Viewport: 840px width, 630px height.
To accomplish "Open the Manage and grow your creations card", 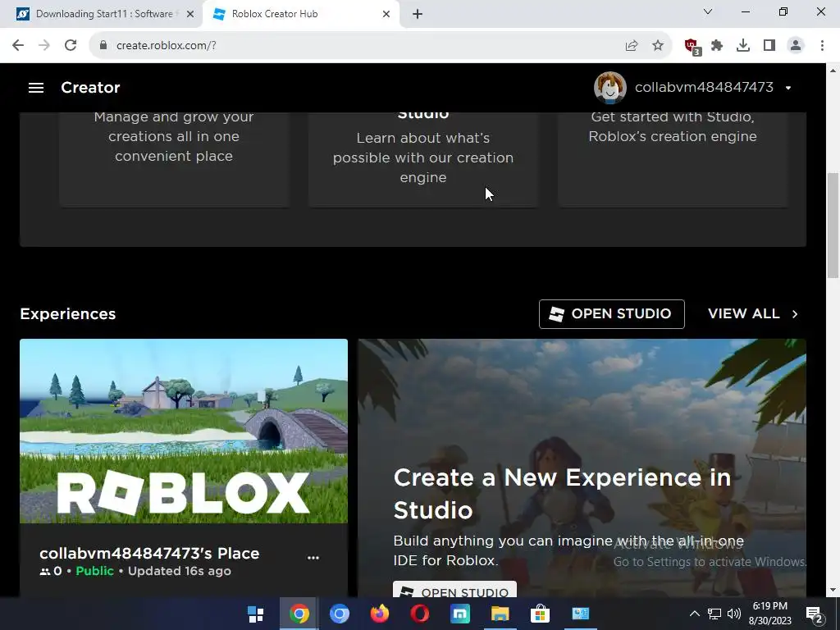I will [174, 160].
